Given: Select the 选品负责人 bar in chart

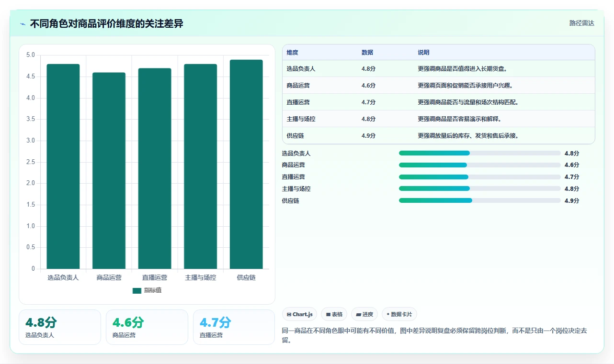Looking at the screenshot, I should coord(63,166).
